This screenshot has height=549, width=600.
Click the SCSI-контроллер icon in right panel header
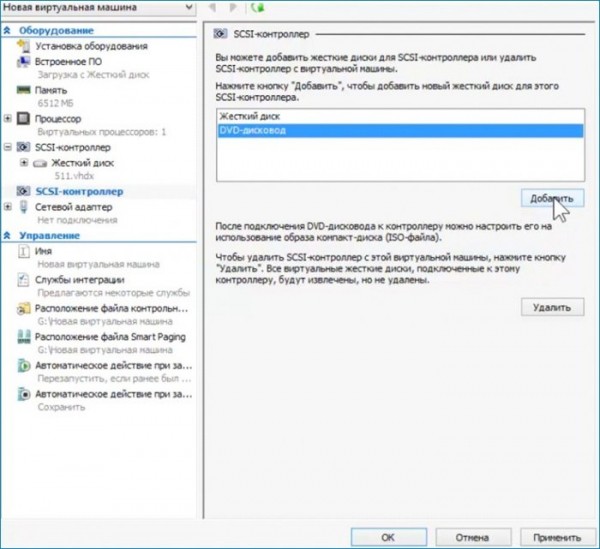[220, 34]
